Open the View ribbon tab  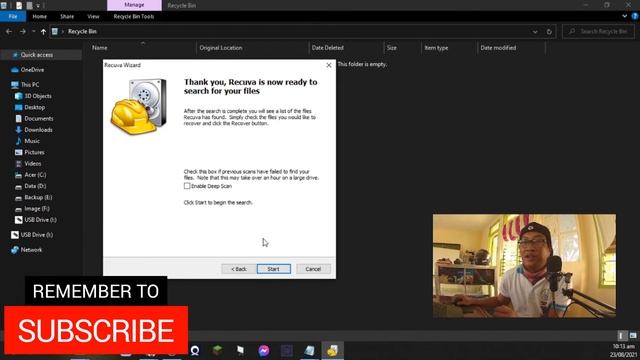pos(93,16)
